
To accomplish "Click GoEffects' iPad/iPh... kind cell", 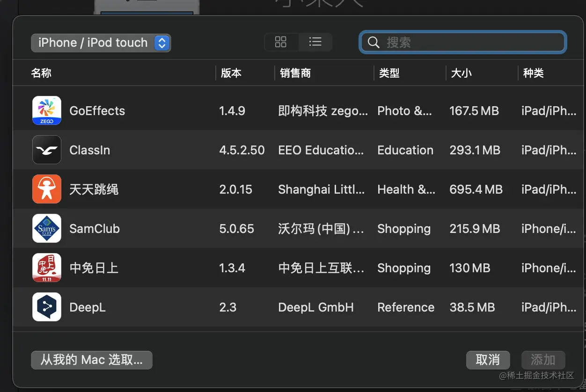I will click(x=549, y=111).
